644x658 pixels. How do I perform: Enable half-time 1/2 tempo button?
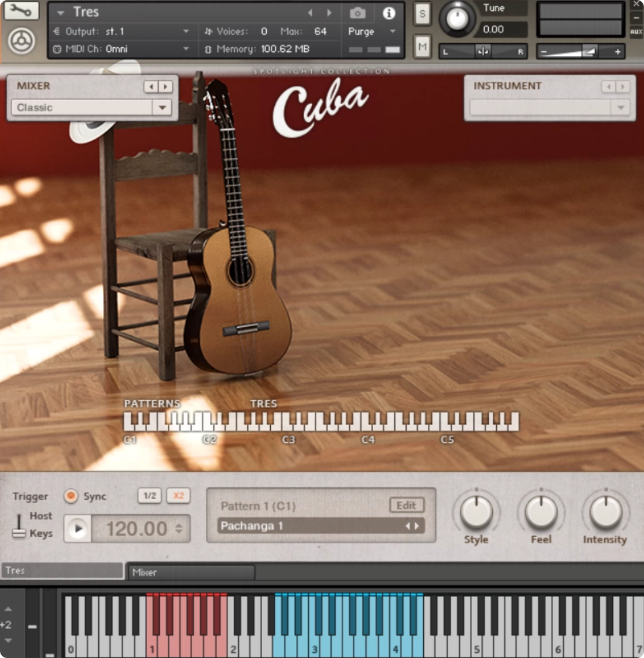pos(149,496)
